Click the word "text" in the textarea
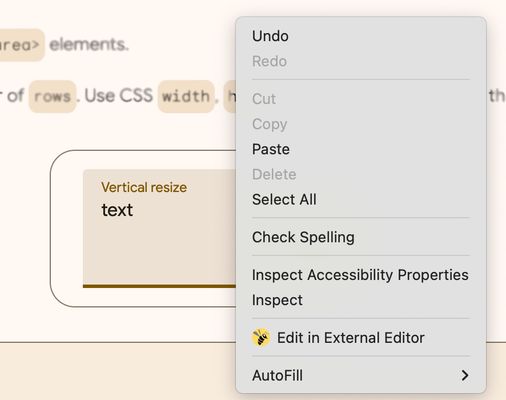Screen dimensions: 506x400 point(117,210)
